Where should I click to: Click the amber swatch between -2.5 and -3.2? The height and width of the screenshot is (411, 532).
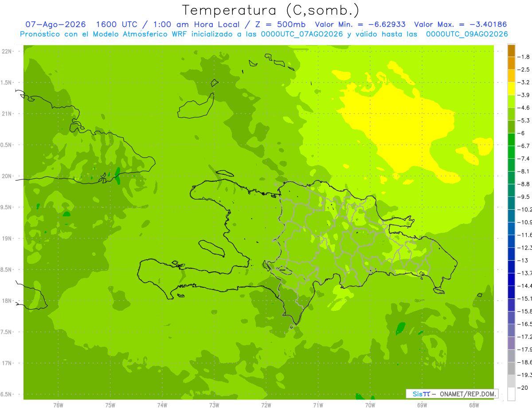point(511,76)
